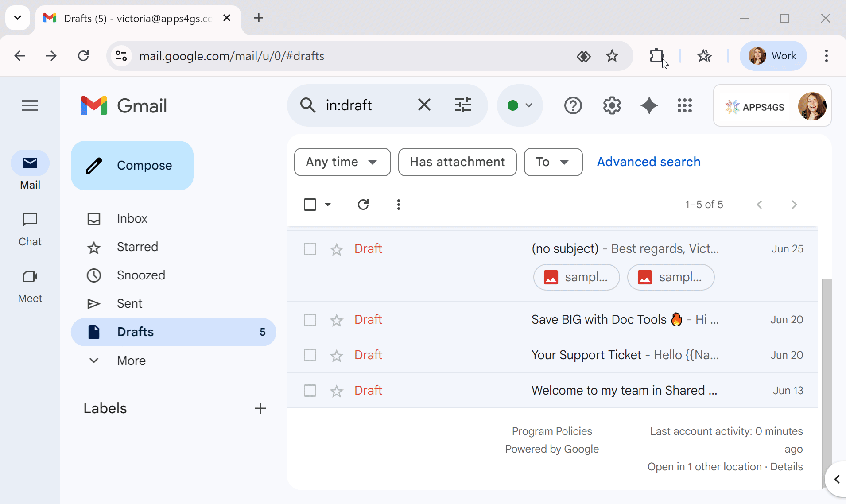Select the Save BIG with Doc Tools checkbox
The width and height of the screenshot is (846, 504).
click(310, 320)
